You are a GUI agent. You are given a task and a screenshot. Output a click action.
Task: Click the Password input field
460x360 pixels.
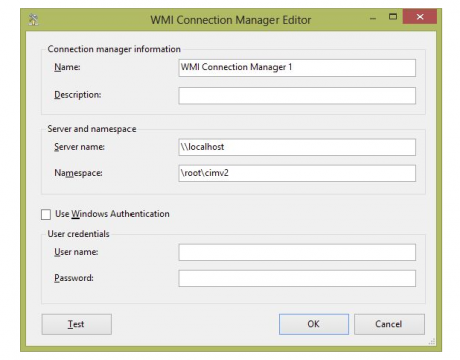(x=297, y=278)
